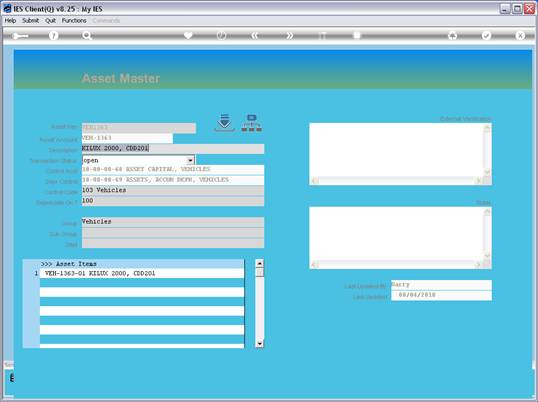Image resolution: width=538 pixels, height=402 pixels.
Task: Click the key icon in the toolbar
Action: (20, 36)
